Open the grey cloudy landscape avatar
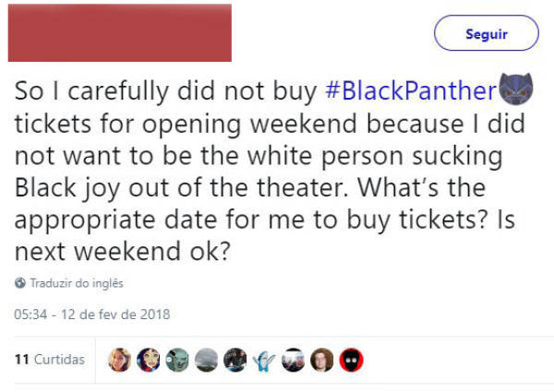The image size is (554, 392). click(207, 359)
